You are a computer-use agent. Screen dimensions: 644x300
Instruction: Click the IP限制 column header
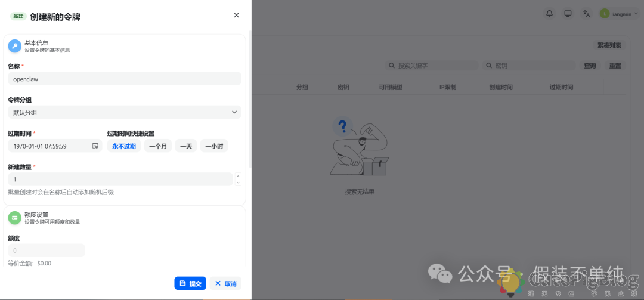[448, 87]
